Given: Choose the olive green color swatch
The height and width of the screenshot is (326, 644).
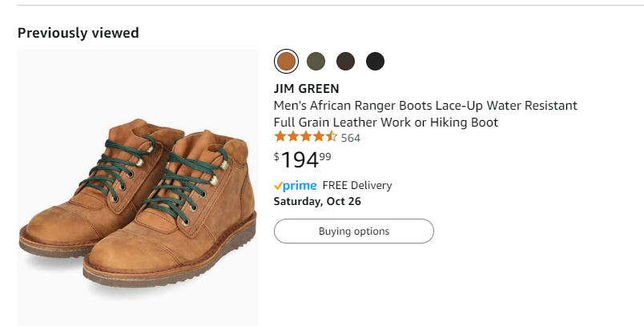Looking at the screenshot, I should [316, 61].
